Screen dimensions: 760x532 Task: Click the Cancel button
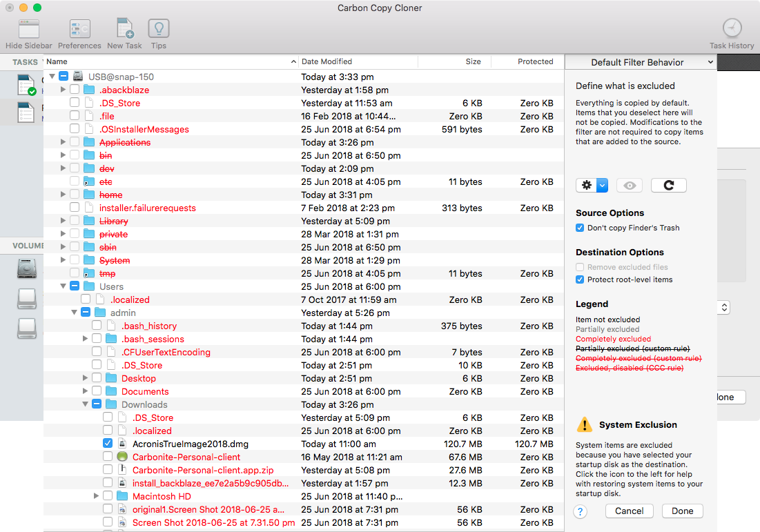pos(629,511)
